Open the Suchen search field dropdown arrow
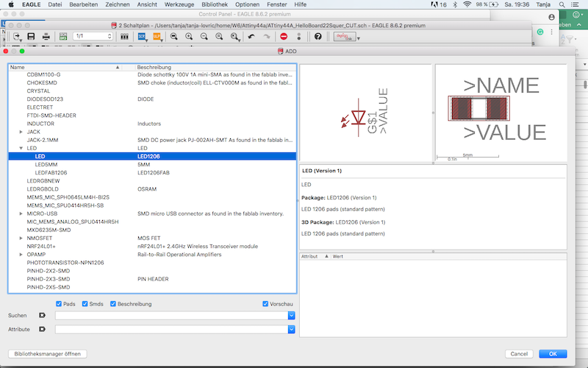Viewport: 588px width, 368px height. pyautogui.click(x=291, y=316)
